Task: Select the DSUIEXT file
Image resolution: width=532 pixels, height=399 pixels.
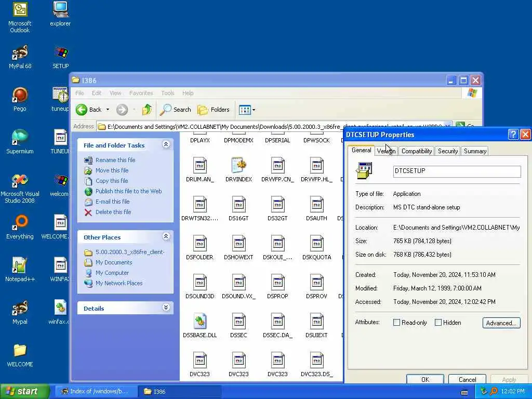Action: (x=316, y=326)
